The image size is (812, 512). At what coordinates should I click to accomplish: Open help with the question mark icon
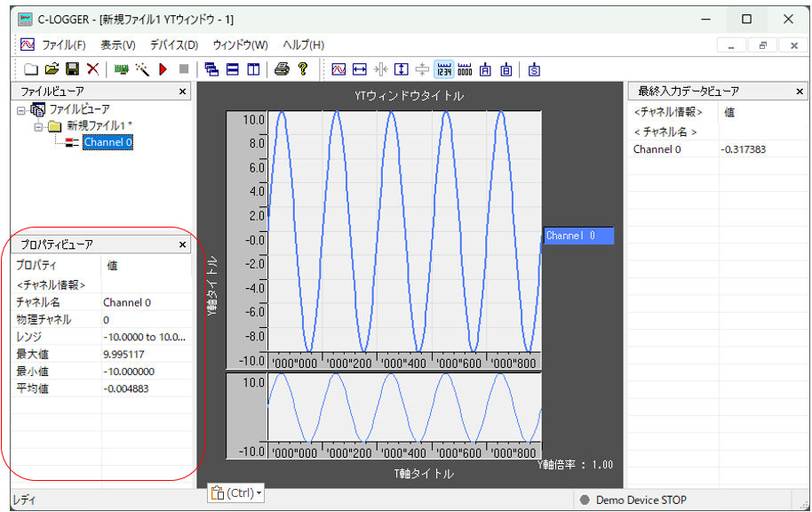tap(303, 69)
